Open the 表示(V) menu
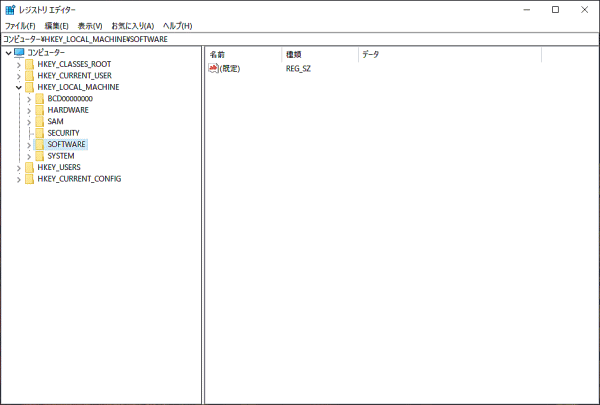Screen dimensions: 600x405 (x=90, y=26)
